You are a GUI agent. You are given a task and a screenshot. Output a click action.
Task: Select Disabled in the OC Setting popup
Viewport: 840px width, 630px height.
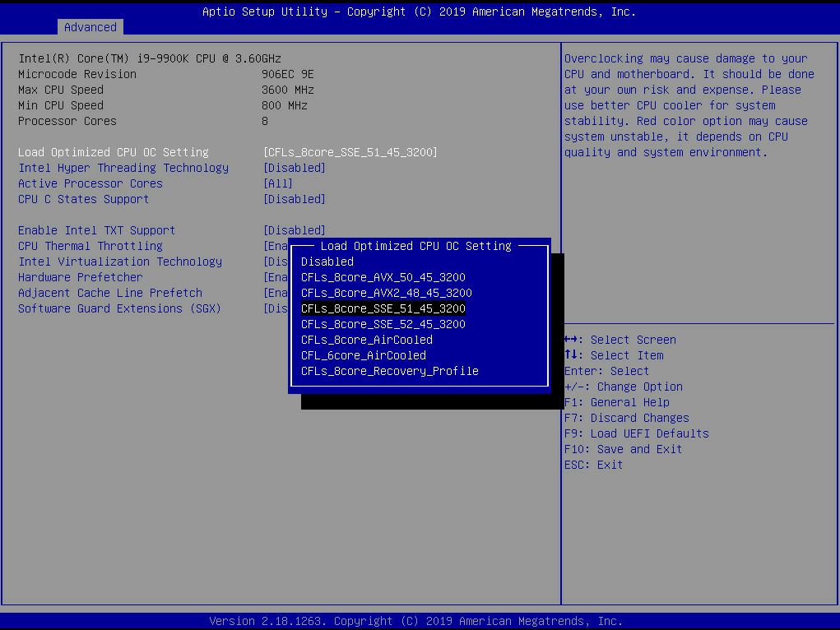[x=327, y=262]
